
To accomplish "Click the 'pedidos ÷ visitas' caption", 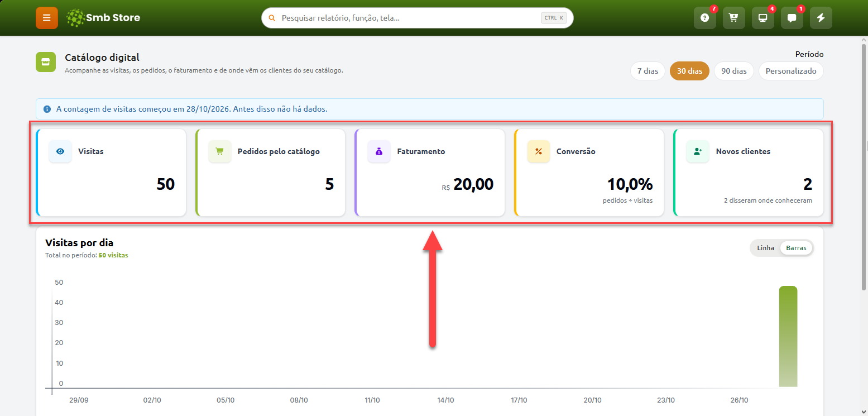I will point(627,200).
